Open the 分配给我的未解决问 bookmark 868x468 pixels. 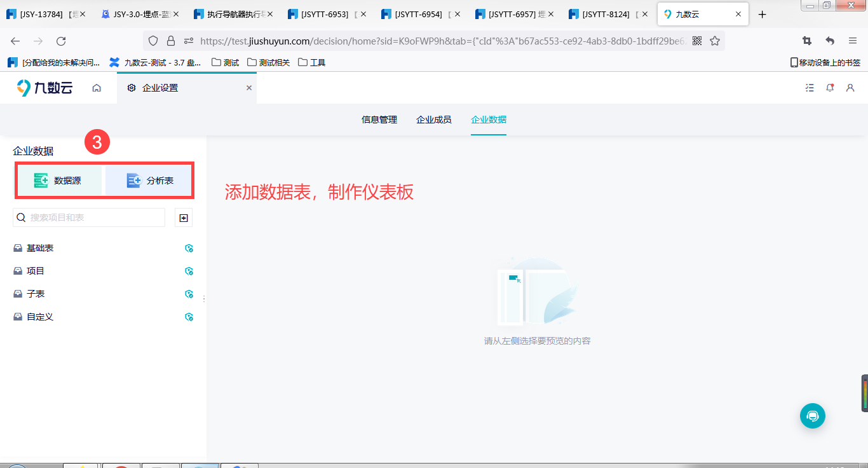(x=54, y=62)
